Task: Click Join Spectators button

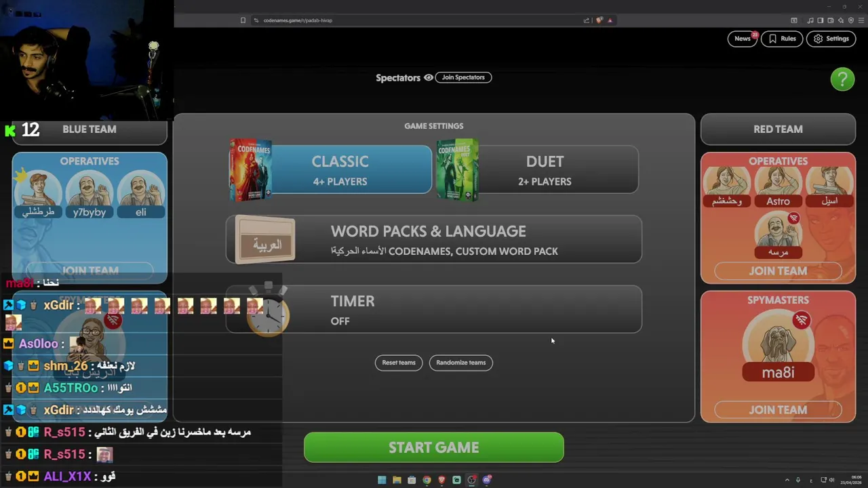Action: pos(463,77)
